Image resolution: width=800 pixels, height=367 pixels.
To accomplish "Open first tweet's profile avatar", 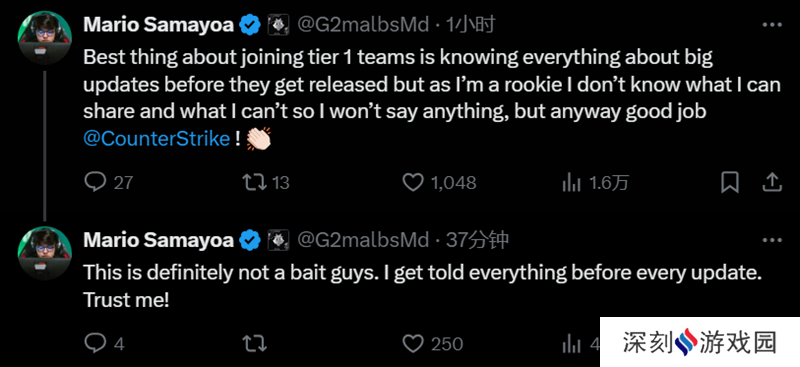I will tap(44, 37).
